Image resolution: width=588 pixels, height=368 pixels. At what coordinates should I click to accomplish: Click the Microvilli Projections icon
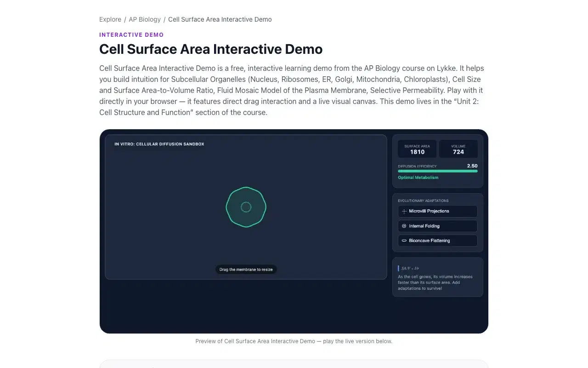click(404, 211)
